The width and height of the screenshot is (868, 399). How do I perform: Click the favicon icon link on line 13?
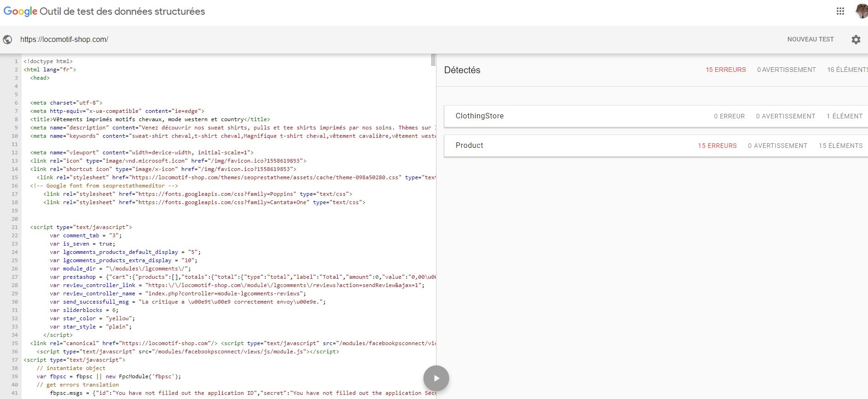coord(168,161)
